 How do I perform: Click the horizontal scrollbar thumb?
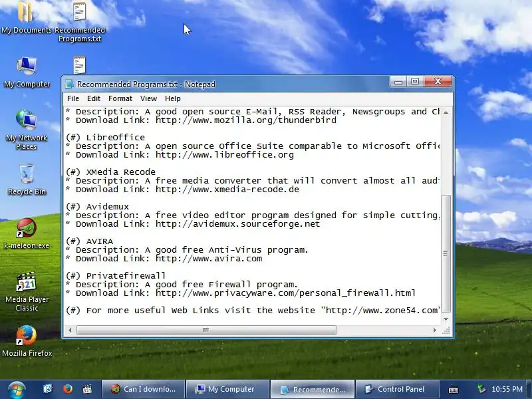click(206, 330)
